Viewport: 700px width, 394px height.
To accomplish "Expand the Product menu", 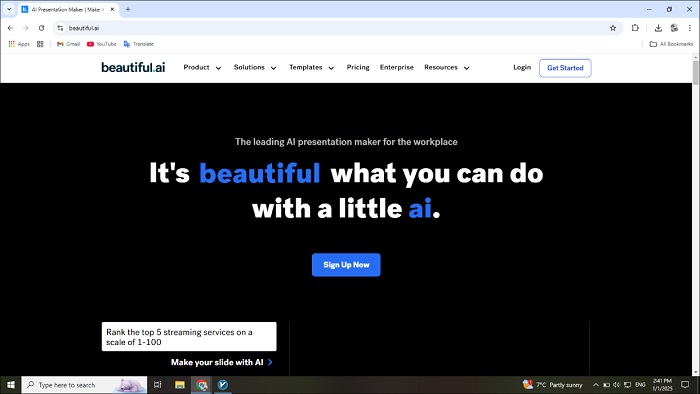I will point(202,67).
